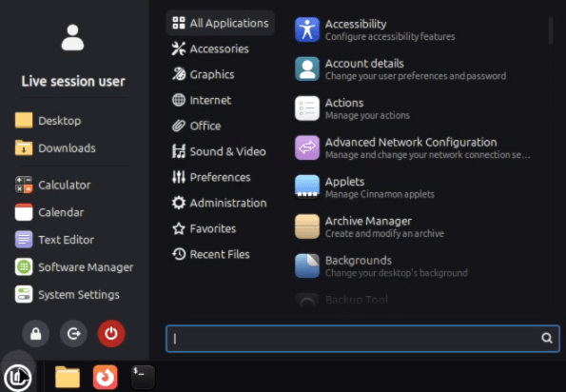This screenshot has width=566, height=392.
Task: Click the 'Text Editor' label text
Action: 66,240
